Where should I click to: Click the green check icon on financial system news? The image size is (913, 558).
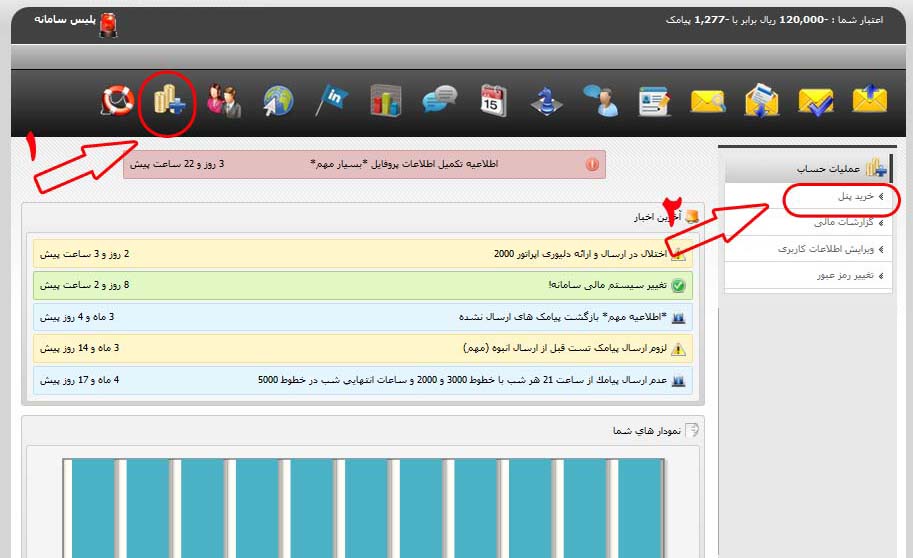(x=678, y=285)
